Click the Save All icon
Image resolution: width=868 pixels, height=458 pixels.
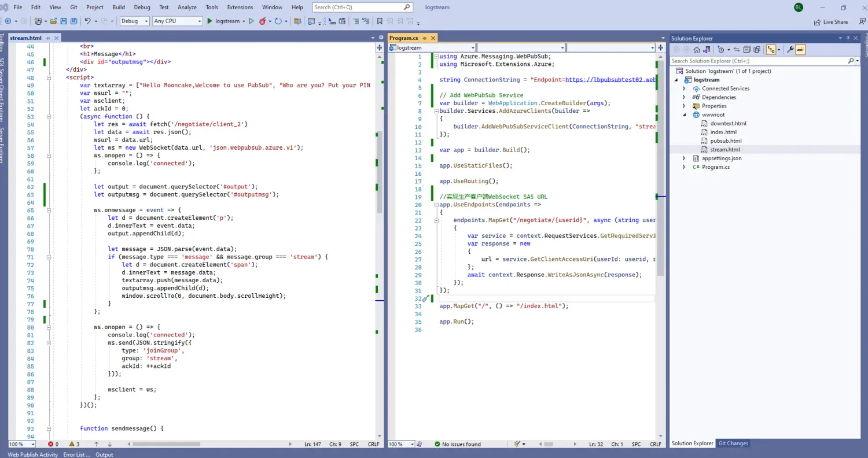tap(74, 21)
